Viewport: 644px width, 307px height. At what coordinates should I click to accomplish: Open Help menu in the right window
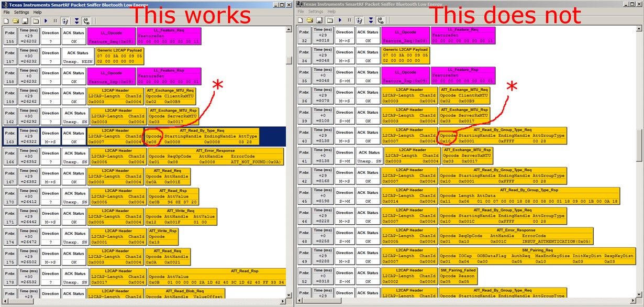click(331, 11)
